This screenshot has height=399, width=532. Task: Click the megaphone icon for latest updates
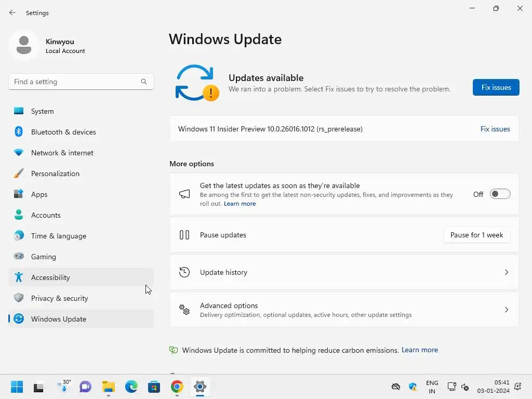pyautogui.click(x=184, y=194)
